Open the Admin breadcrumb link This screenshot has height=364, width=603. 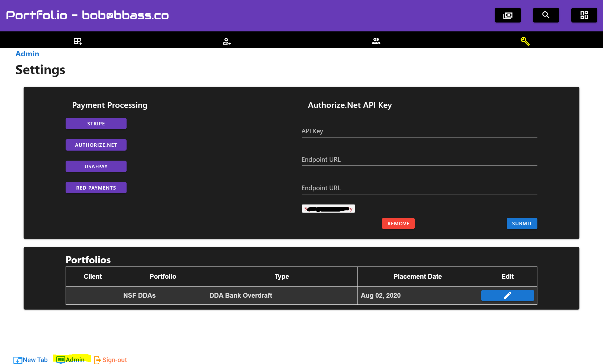pyautogui.click(x=27, y=54)
